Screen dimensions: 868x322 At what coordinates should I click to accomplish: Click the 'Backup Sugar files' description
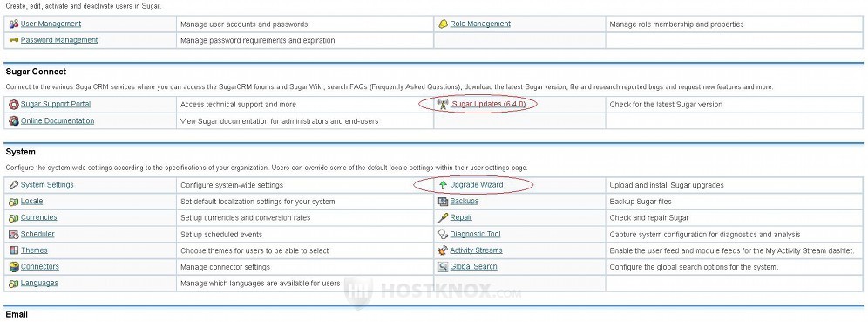[641, 202]
